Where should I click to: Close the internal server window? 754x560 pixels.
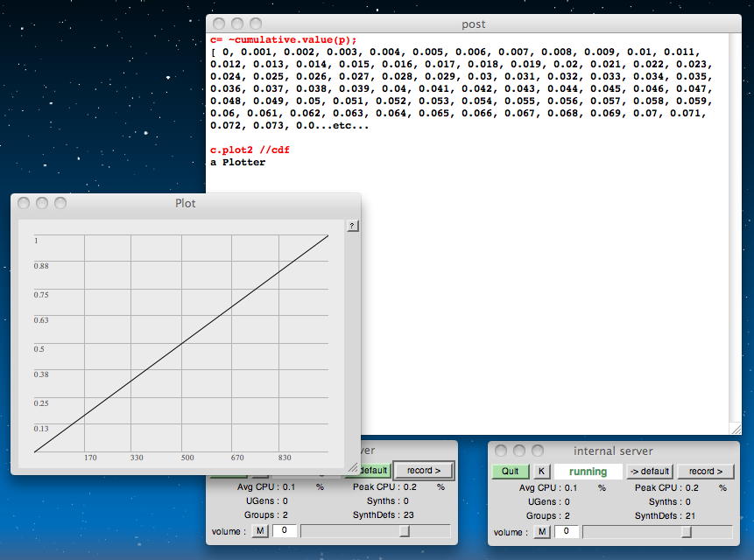tap(501, 451)
